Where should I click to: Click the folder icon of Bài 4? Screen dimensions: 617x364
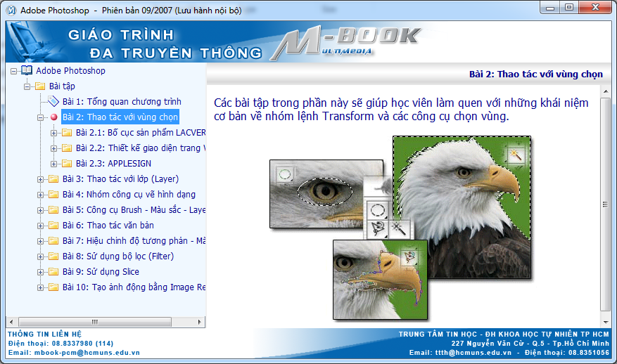pos(53,194)
